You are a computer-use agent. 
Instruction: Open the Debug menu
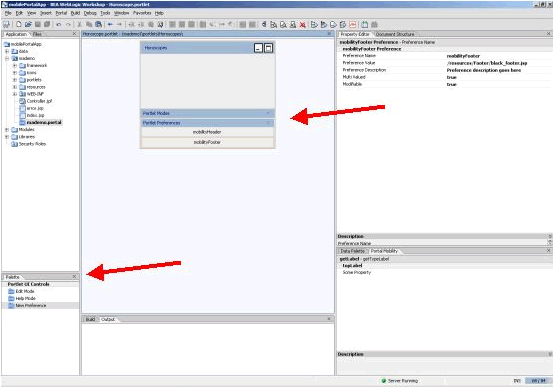coord(90,13)
